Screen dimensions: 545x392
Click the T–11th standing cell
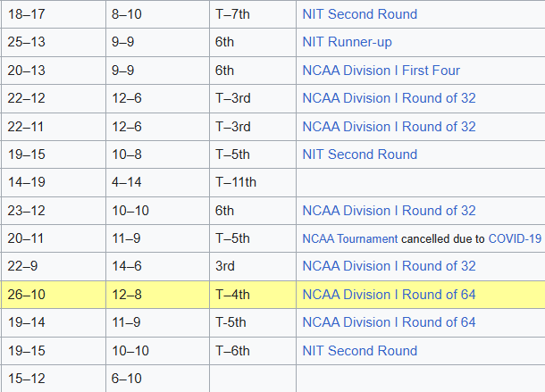tap(236, 182)
